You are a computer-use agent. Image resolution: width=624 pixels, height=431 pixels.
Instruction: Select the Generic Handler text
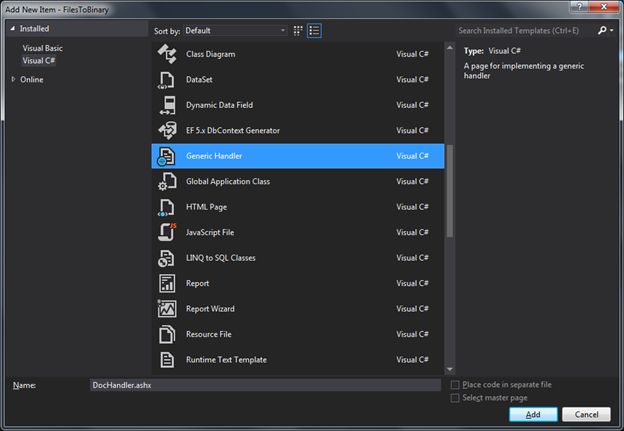click(214, 156)
